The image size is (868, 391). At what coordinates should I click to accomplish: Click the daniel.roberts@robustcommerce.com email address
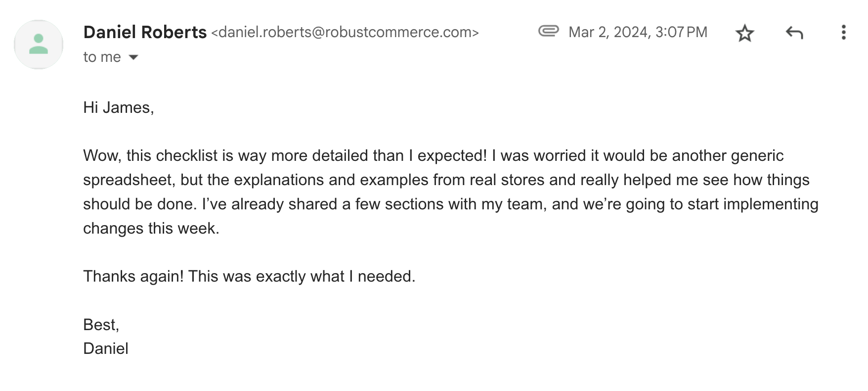coord(345,32)
